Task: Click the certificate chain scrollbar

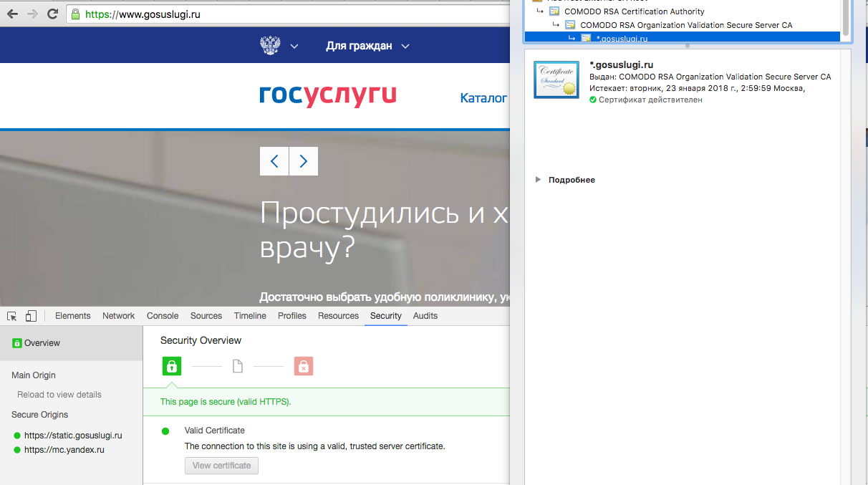Action: 847,17
